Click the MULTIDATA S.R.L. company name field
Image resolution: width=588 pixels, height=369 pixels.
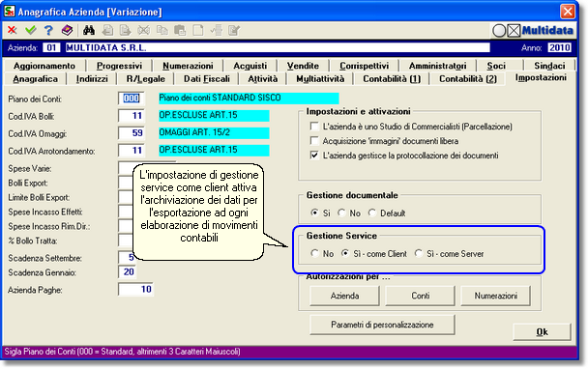(278, 47)
